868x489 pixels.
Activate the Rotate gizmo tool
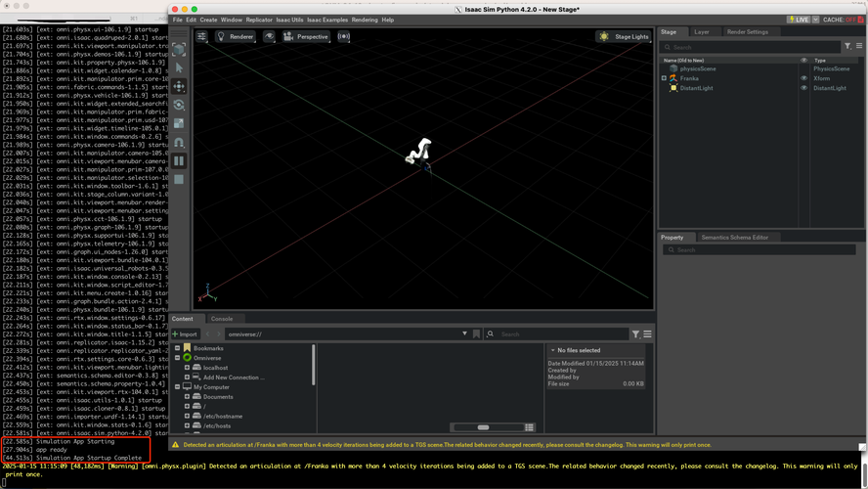point(179,106)
